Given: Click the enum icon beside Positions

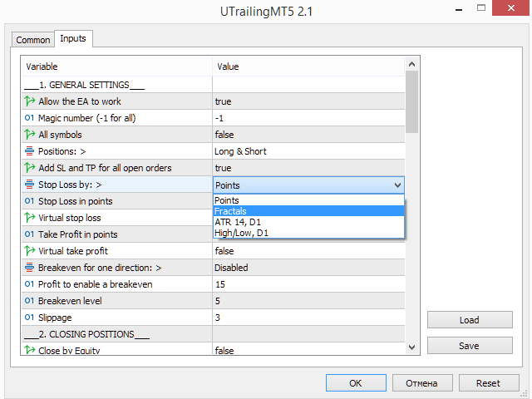Looking at the screenshot, I should click(x=30, y=151).
